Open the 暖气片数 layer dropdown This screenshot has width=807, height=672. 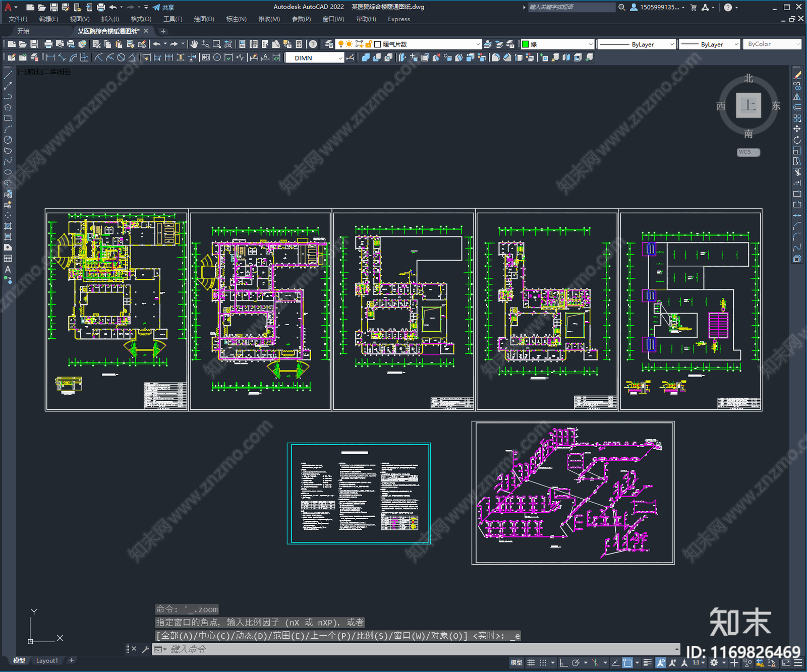tap(478, 44)
